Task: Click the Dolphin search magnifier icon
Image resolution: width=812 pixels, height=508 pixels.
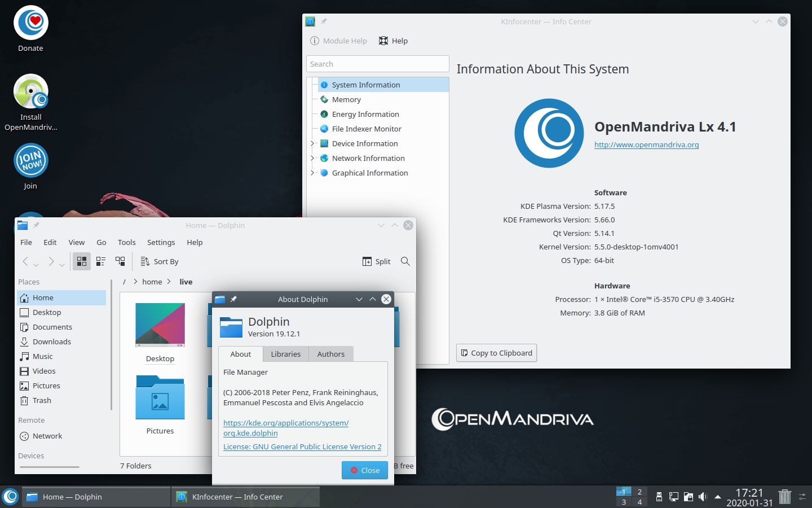Action: (x=405, y=261)
